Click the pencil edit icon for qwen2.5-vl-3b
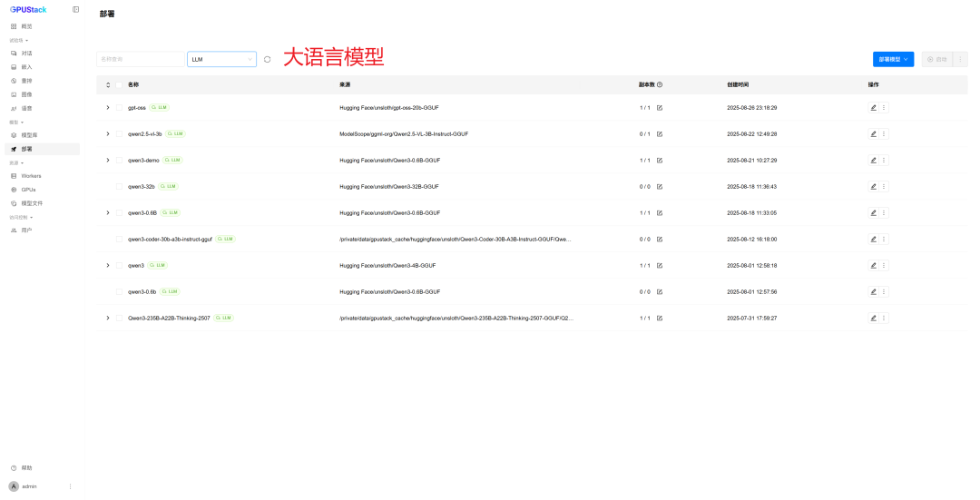The height and width of the screenshot is (500, 980). coord(873,133)
